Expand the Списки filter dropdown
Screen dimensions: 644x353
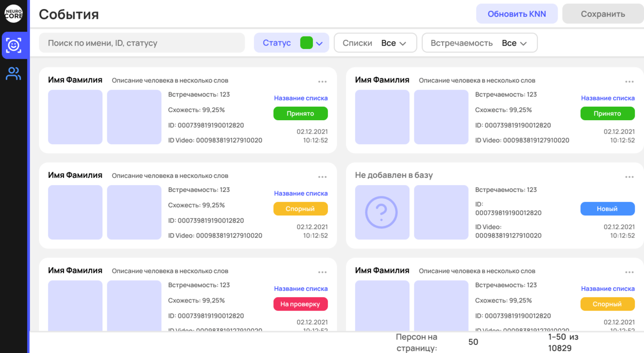coord(375,43)
